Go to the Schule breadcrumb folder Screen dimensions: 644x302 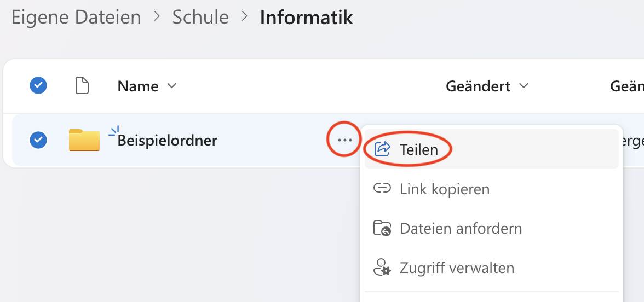tap(200, 18)
